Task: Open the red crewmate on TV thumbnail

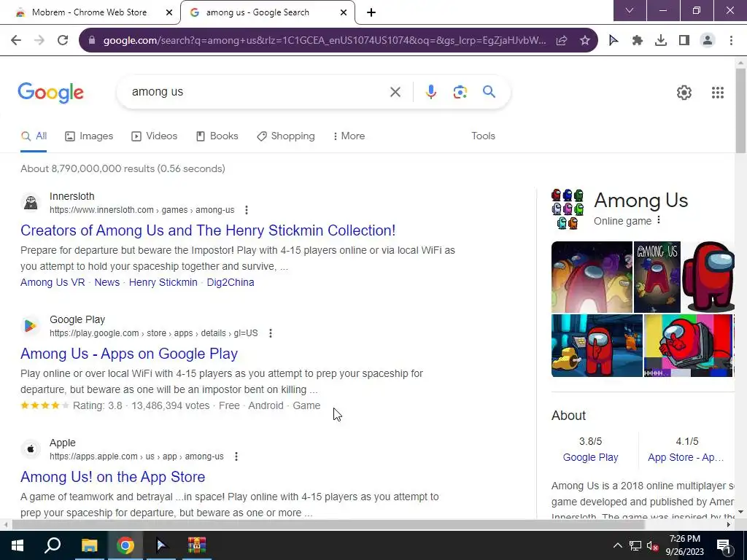Action: click(688, 346)
